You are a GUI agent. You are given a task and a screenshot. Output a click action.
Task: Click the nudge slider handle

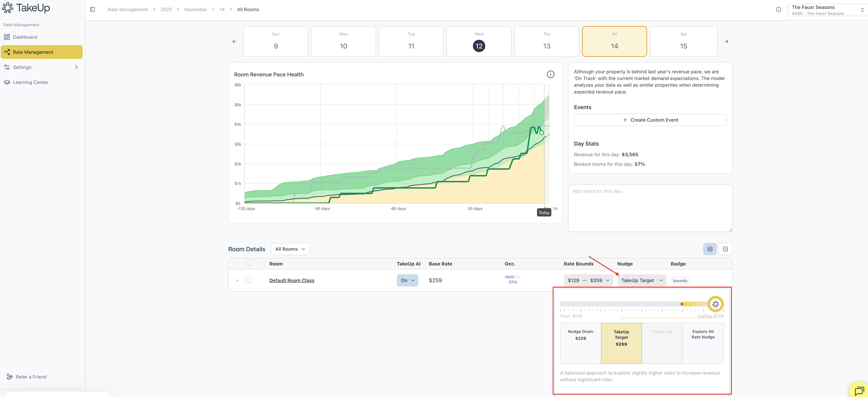click(x=715, y=304)
